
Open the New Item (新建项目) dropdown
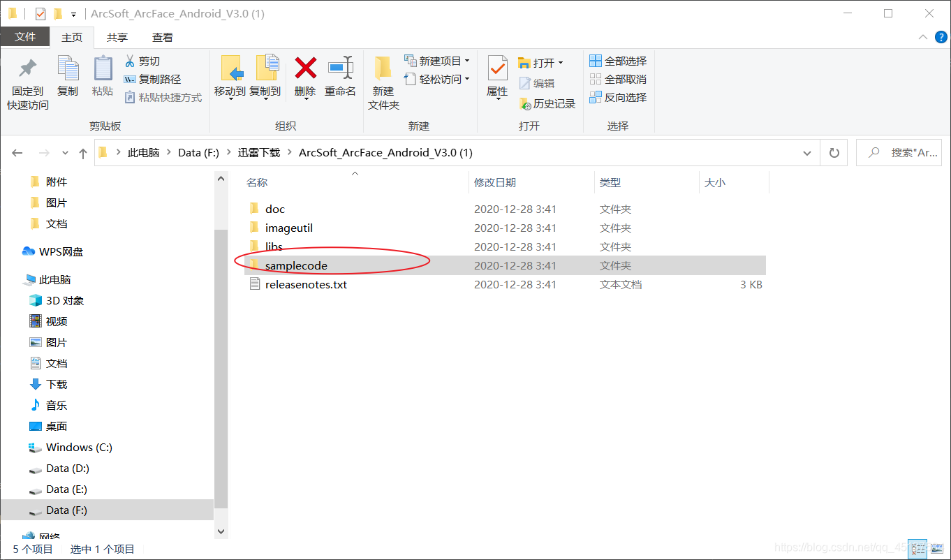437,61
